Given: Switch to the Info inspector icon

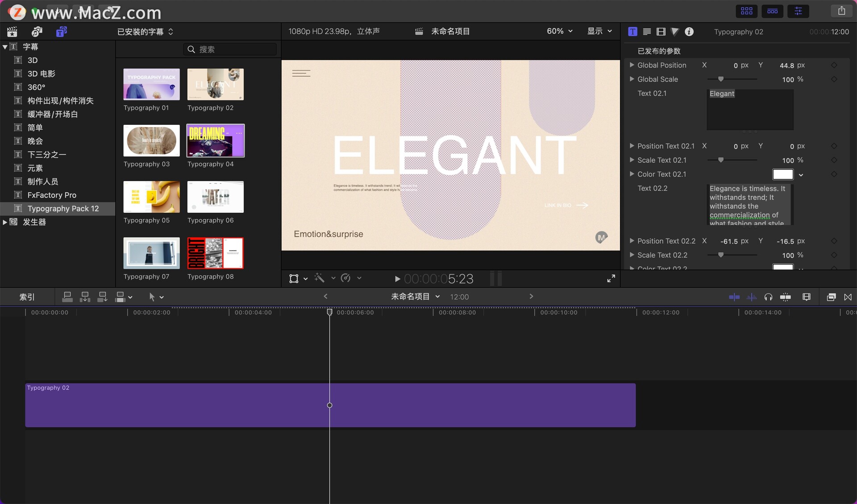Looking at the screenshot, I should click(689, 32).
